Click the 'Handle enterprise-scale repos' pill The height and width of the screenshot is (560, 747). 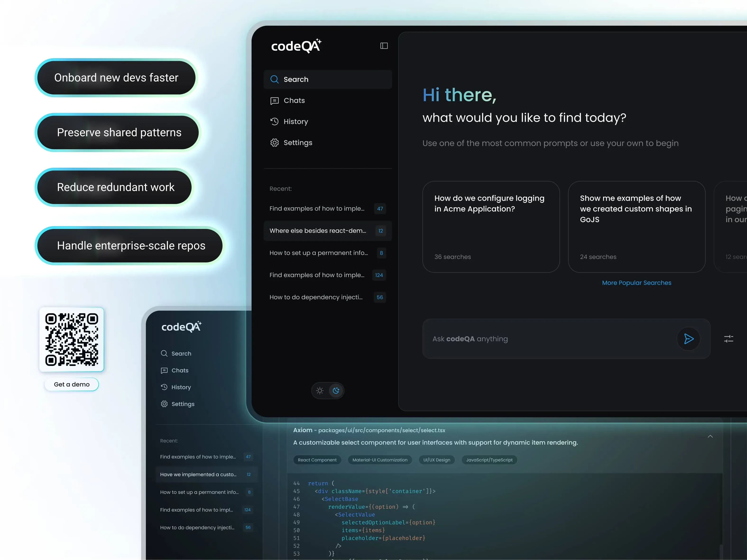point(130,246)
